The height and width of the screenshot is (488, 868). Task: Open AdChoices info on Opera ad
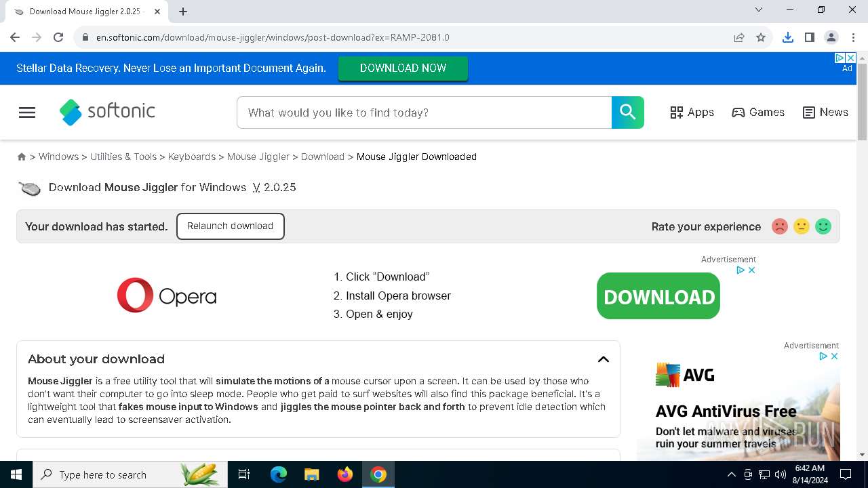click(x=741, y=270)
